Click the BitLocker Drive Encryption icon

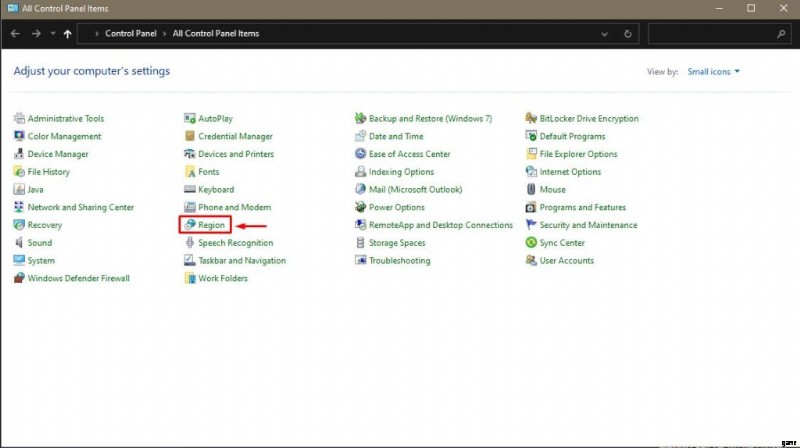click(x=532, y=119)
